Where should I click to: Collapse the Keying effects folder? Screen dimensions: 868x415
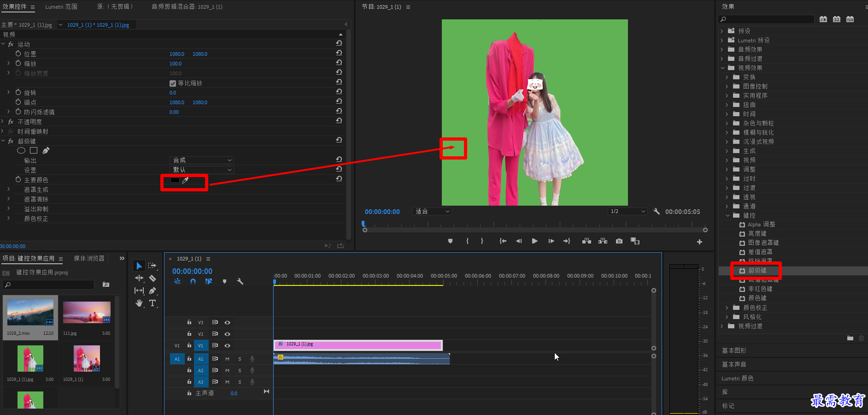(727, 215)
